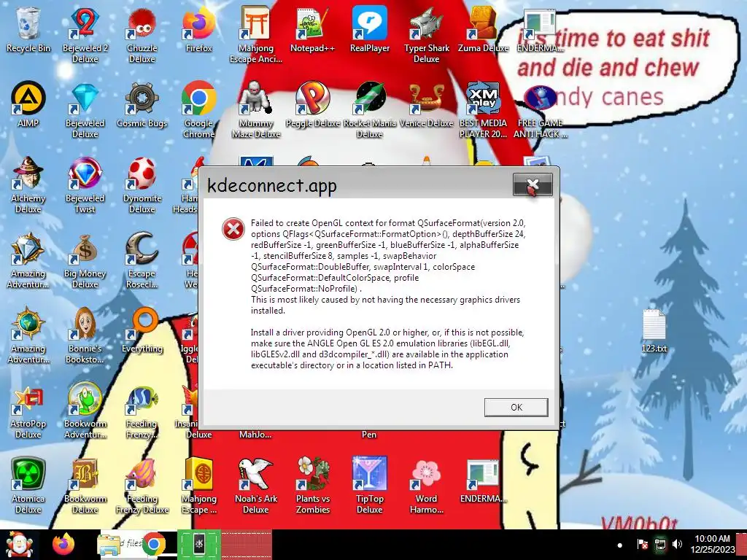Open the volume speaker tray icon
This screenshot has height=560, width=747.
tap(677, 544)
